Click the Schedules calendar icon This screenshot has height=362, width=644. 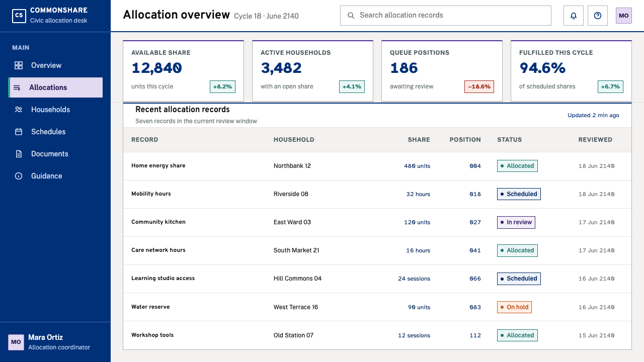(19, 132)
